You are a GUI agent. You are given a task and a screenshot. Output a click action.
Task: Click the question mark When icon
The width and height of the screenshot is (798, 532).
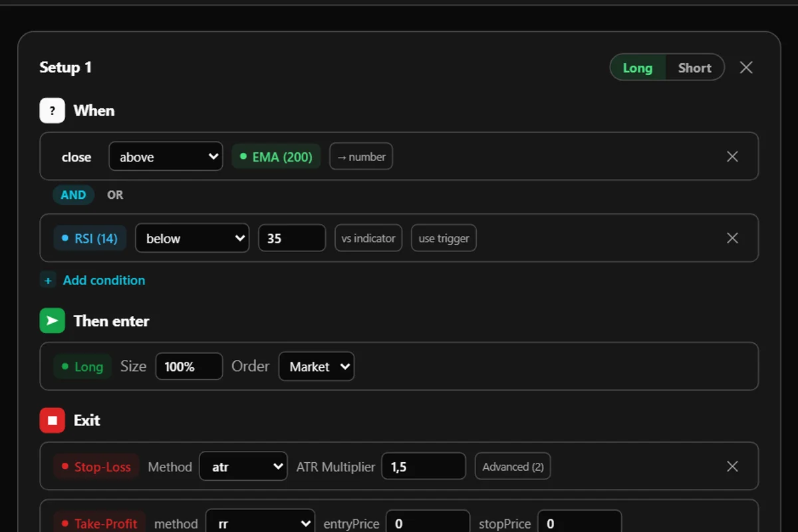tap(53, 110)
